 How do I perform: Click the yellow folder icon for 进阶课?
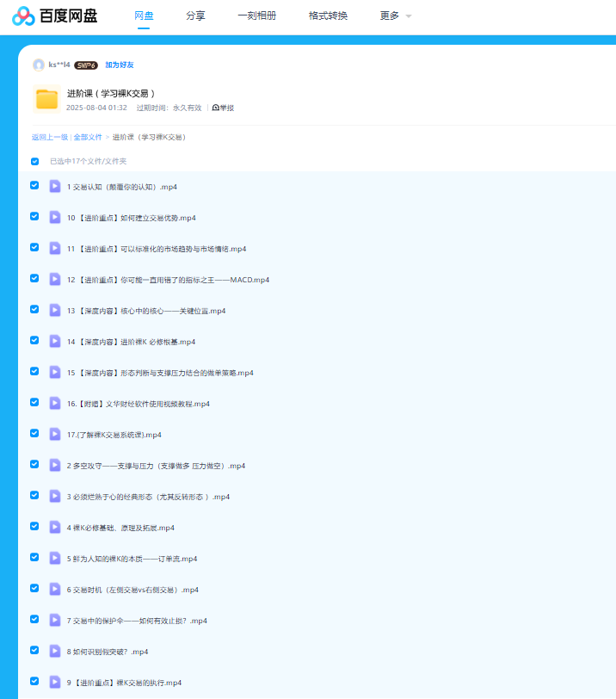46,99
